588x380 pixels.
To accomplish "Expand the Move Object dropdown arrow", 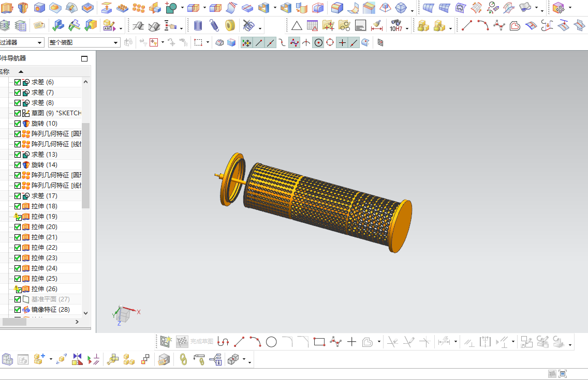I will click(570, 7).
